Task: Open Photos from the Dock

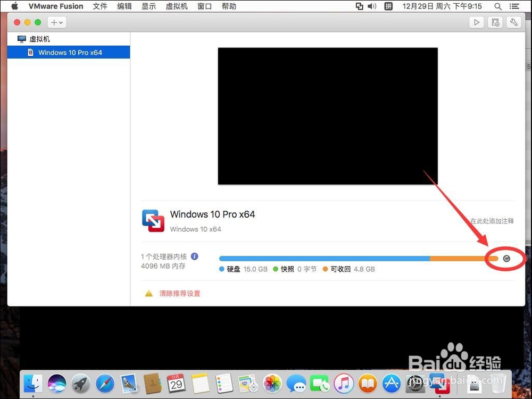Action: tap(272, 384)
